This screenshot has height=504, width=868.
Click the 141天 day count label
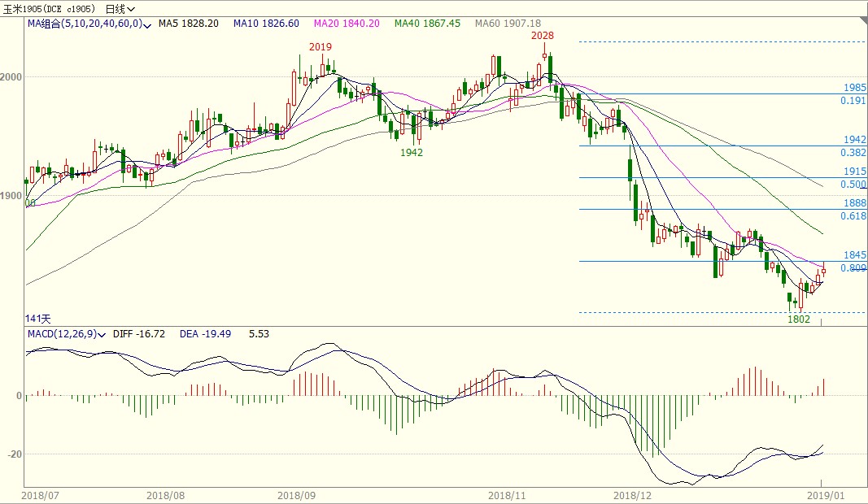pos(38,318)
